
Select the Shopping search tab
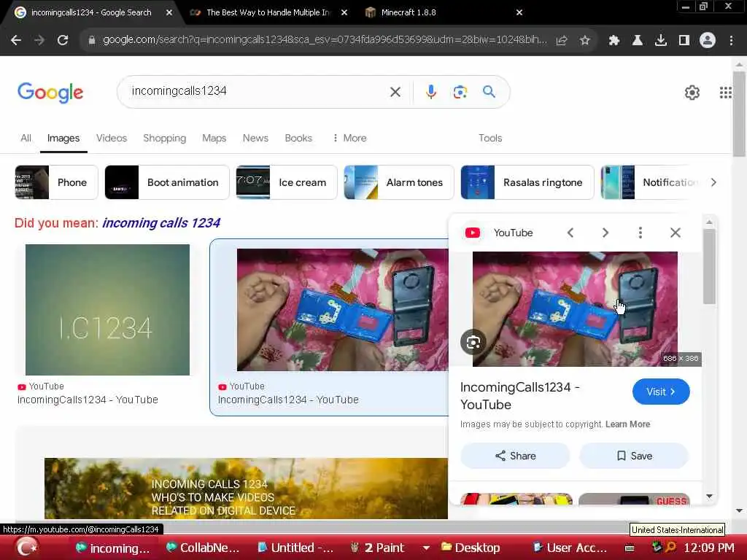pos(164,138)
